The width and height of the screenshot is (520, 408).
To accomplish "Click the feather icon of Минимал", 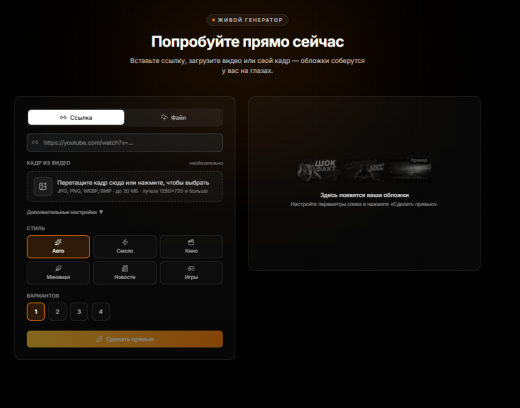I will (x=58, y=268).
